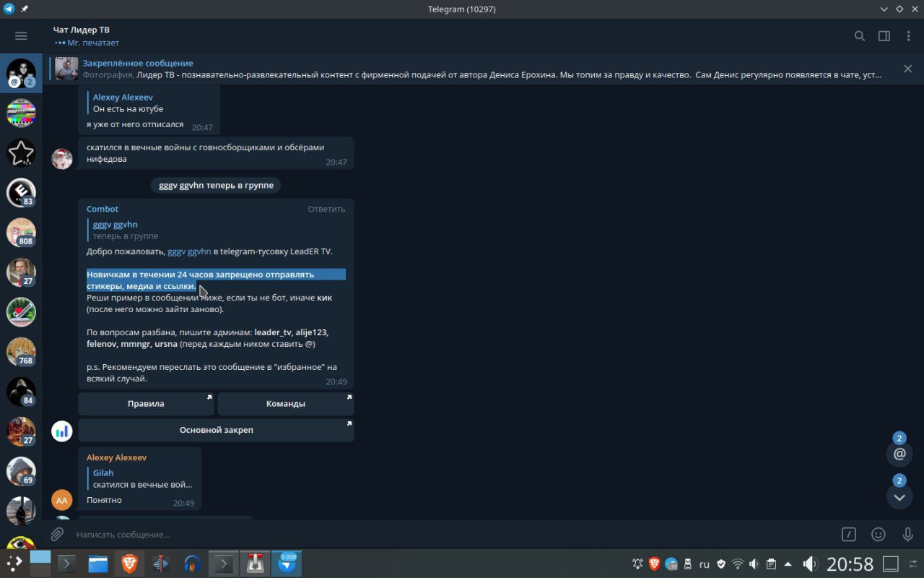Click the show desktop button
The height and width of the screenshot is (578, 924).
891,564
